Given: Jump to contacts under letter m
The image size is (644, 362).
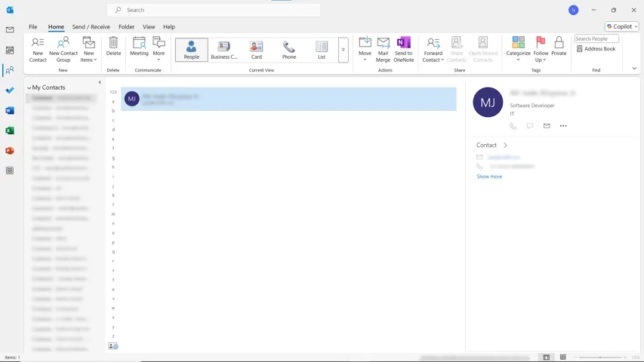Looking at the screenshot, I should click(113, 214).
